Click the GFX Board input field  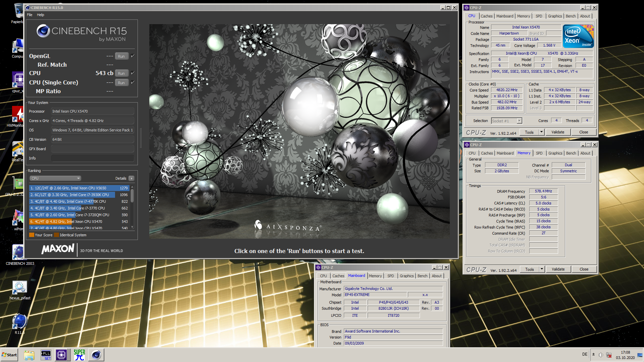[93, 149]
